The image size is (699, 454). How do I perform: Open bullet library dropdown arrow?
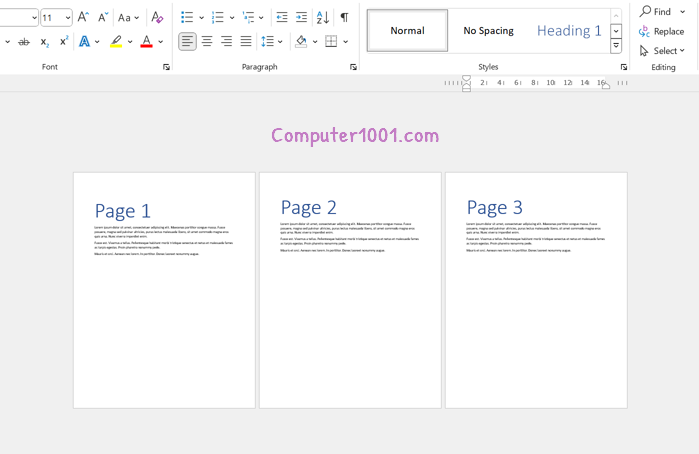201,18
